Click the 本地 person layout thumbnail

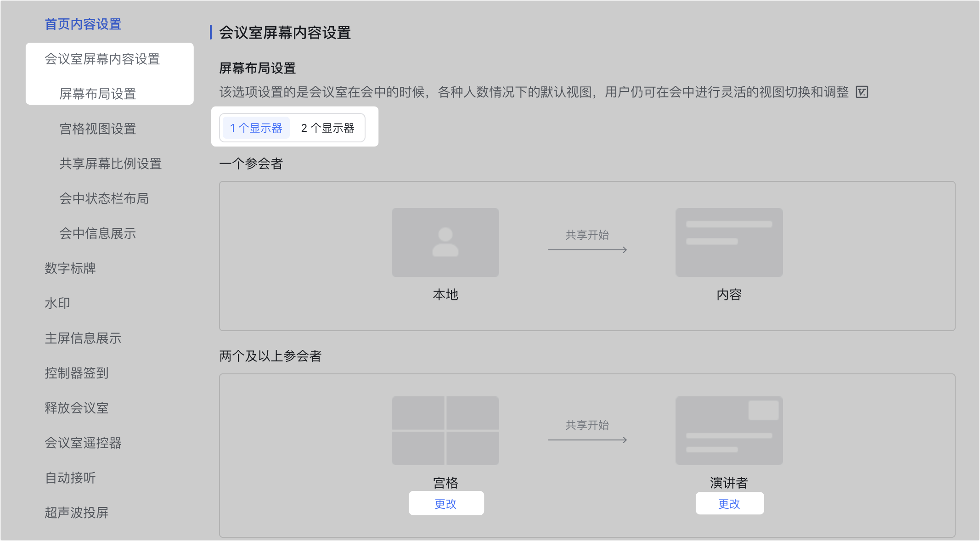point(445,242)
